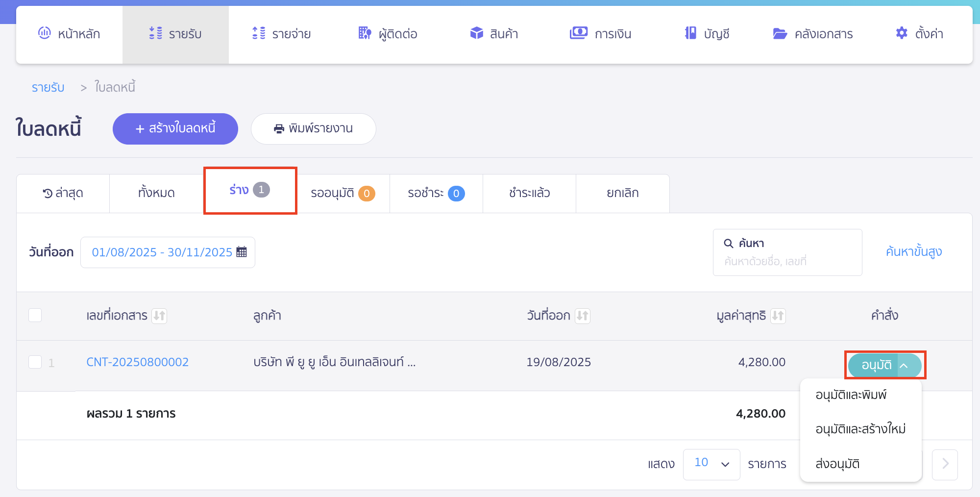Select อนุมัติและพิมพ์ from the dropdown menu
The width and height of the screenshot is (980, 497).
tap(852, 395)
